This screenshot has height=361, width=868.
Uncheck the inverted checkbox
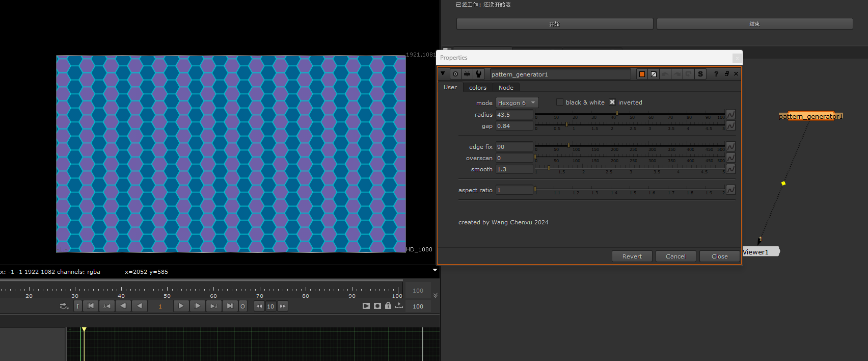point(612,102)
